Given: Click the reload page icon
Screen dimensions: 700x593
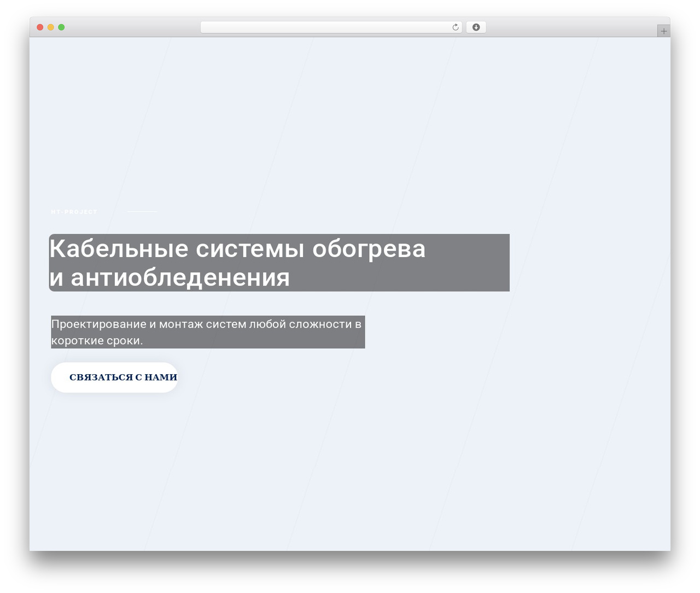Looking at the screenshot, I should pos(456,27).
